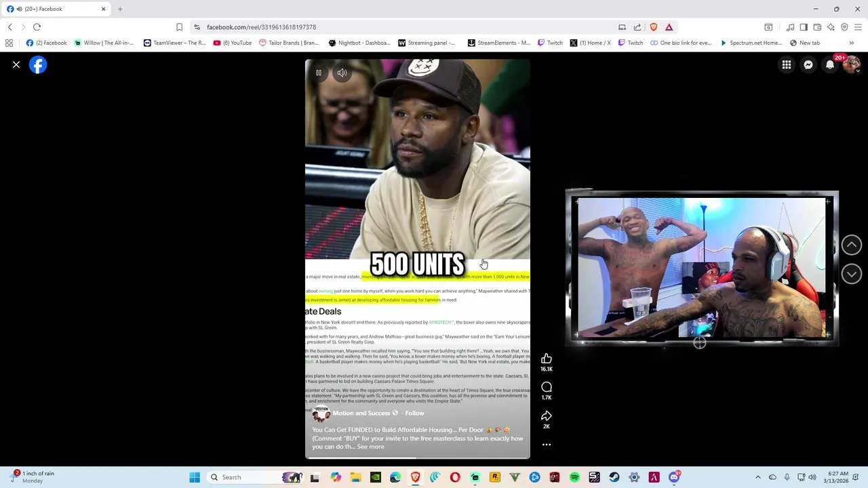
Task: Toggle the browser sidebar panel
Action: coord(804,27)
